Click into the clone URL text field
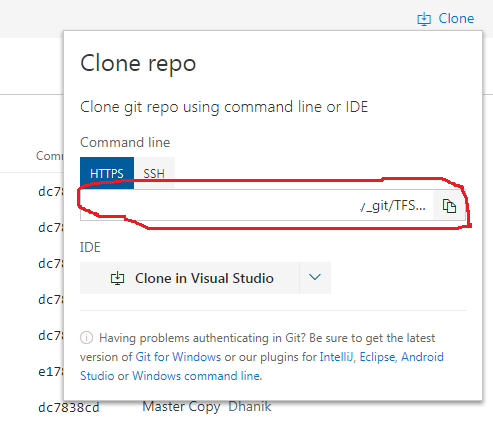The height and width of the screenshot is (429, 493). 256,206
